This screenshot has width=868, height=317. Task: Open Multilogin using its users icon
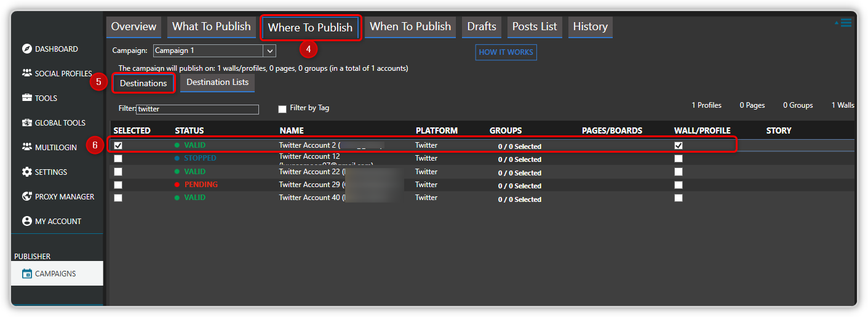[x=26, y=147]
